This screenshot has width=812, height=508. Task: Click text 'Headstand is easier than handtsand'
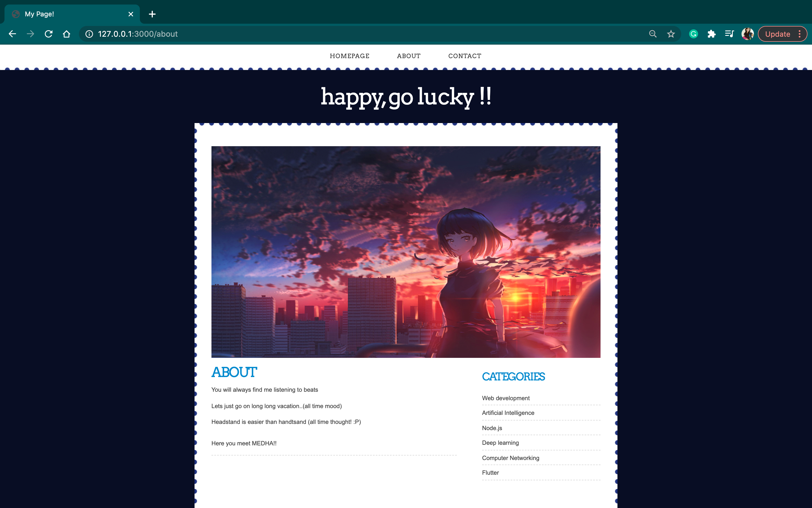click(x=258, y=422)
